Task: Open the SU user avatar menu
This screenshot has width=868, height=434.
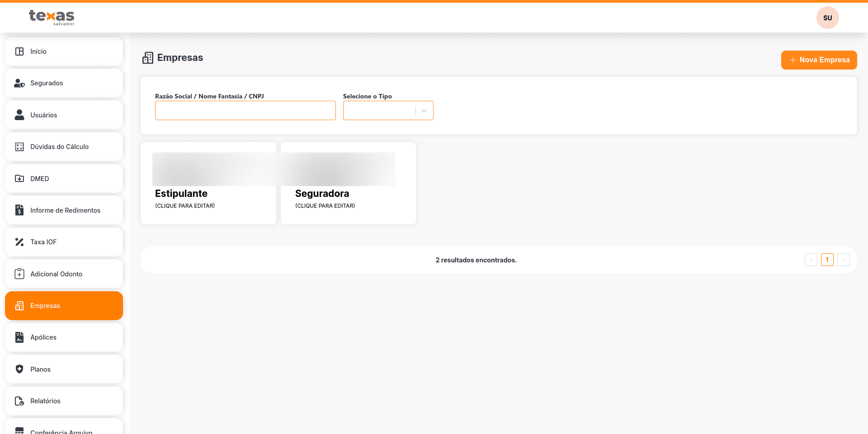Action: point(827,18)
